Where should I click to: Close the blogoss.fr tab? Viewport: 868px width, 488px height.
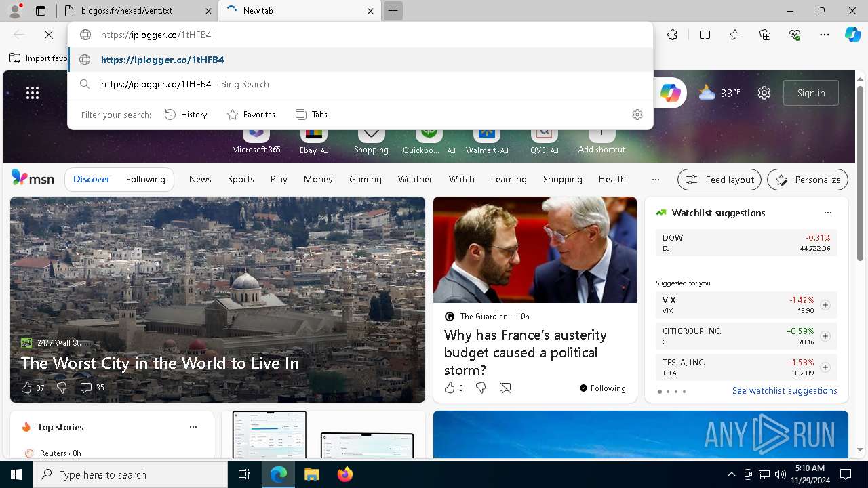pyautogui.click(x=208, y=11)
